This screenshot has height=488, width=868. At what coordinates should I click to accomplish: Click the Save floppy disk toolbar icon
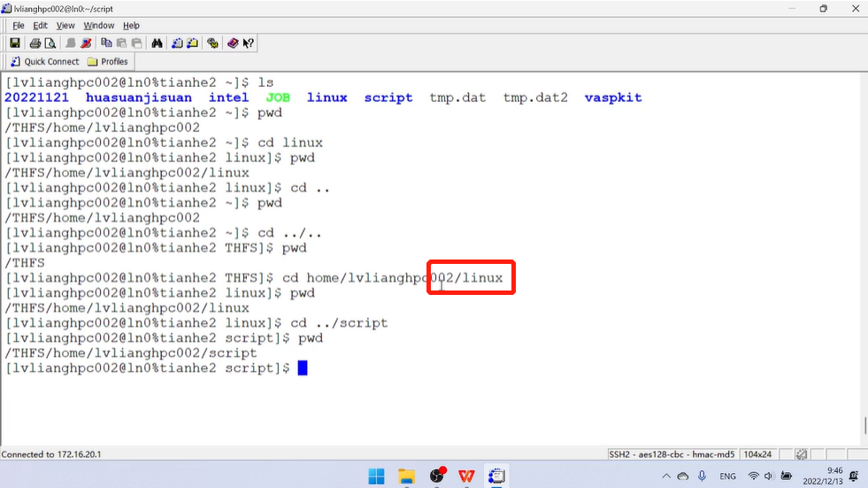tap(15, 43)
